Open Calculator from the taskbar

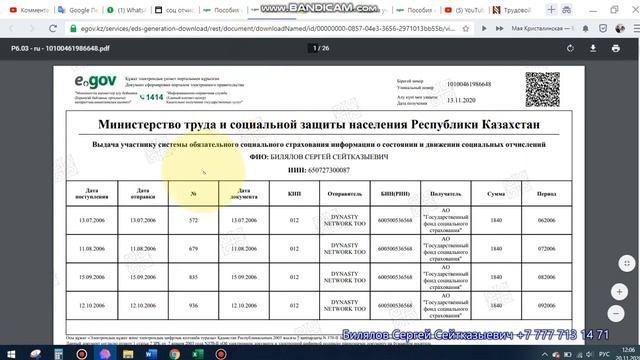pyautogui.click(x=59, y=354)
